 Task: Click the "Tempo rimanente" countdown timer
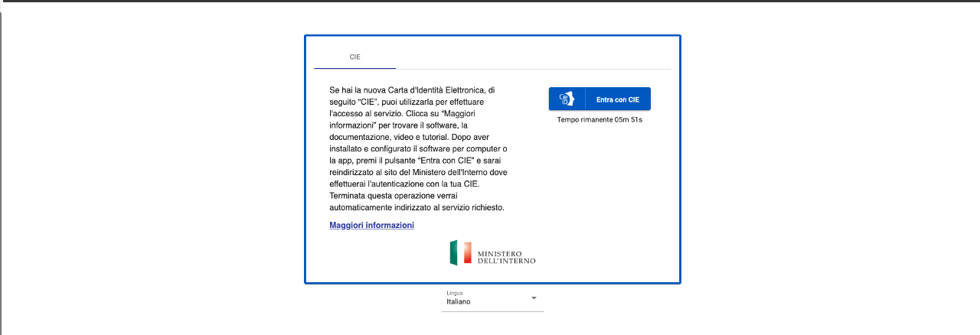click(x=599, y=120)
